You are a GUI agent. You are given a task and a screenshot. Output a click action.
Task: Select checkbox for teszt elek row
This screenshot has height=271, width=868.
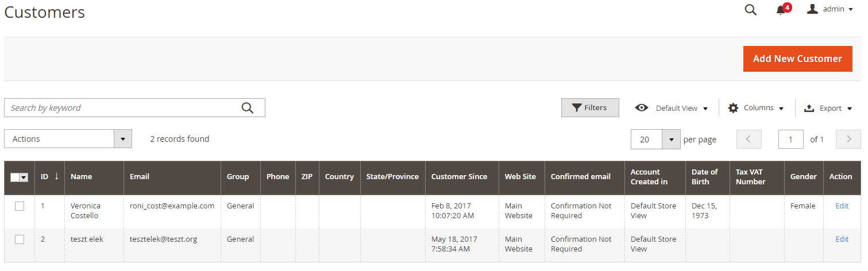(20, 239)
